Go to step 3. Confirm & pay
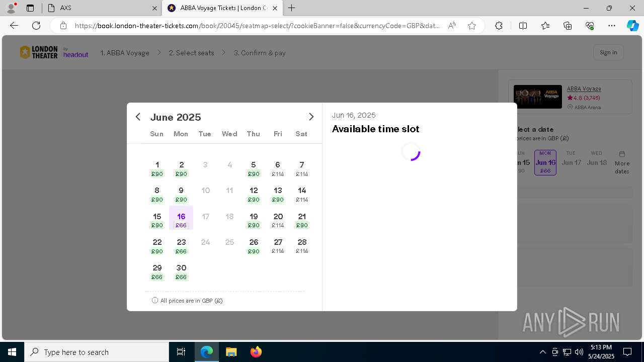The height and width of the screenshot is (362, 644). click(x=260, y=53)
